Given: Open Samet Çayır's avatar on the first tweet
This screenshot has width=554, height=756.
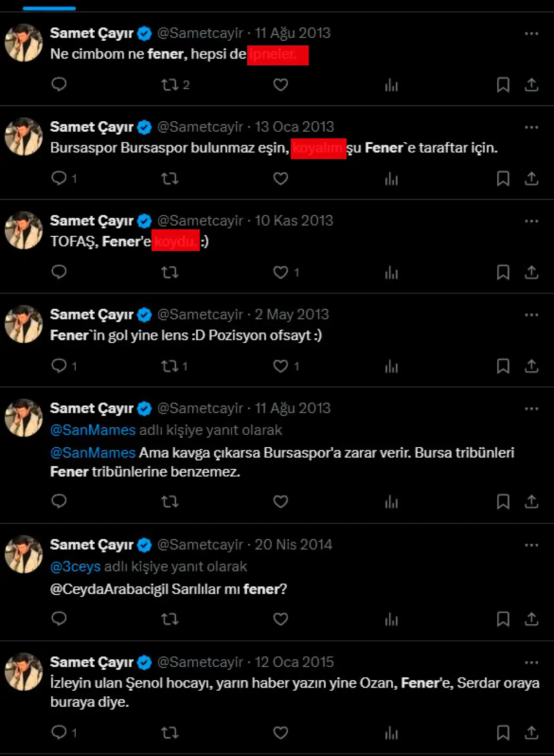Looking at the screenshot, I should 24,42.
